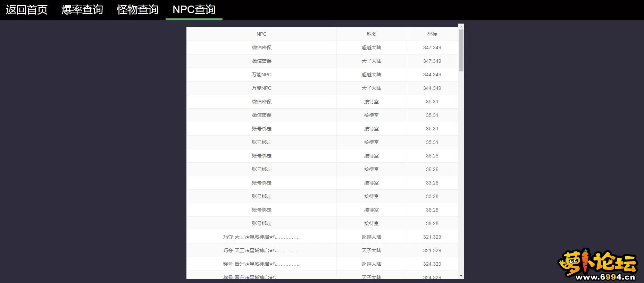This screenshot has width=644, height=283.
Task: Click 超越大陆 map cell in 万能NPC row
Action: pos(371,75)
